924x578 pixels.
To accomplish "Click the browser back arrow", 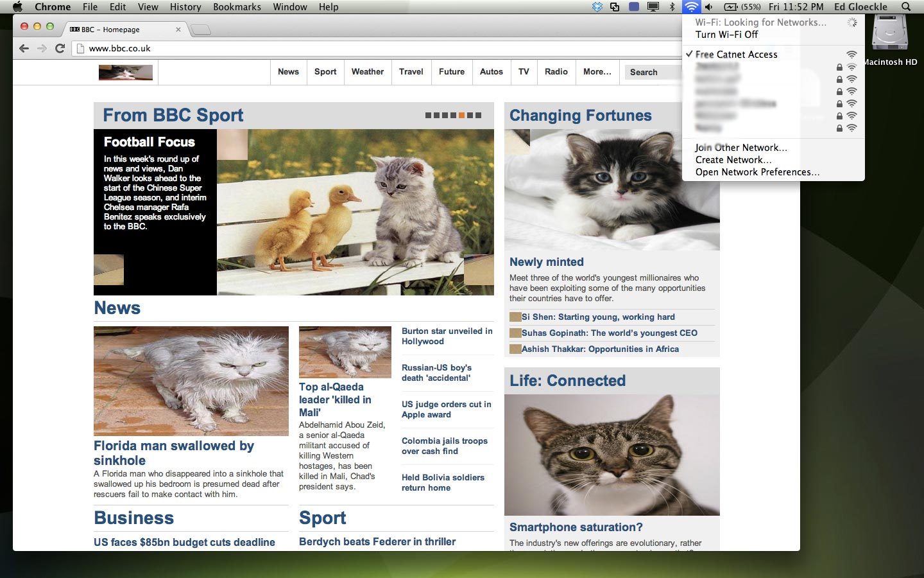I will pyautogui.click(x=24, y=48).
